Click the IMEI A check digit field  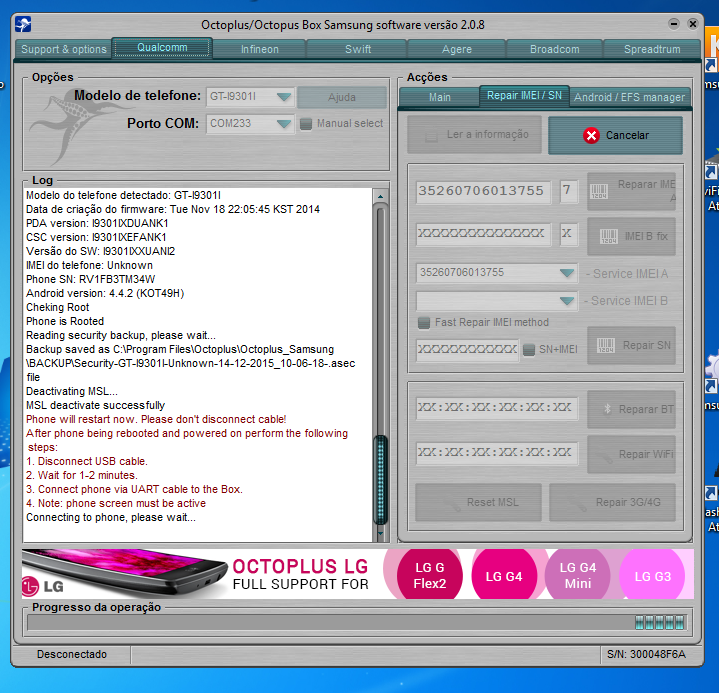[569, 191]
